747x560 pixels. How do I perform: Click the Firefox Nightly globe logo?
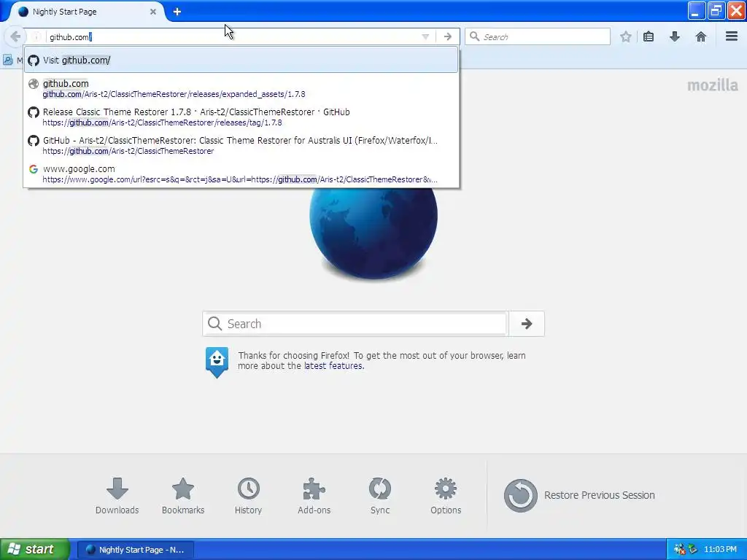tap(373, 233)
